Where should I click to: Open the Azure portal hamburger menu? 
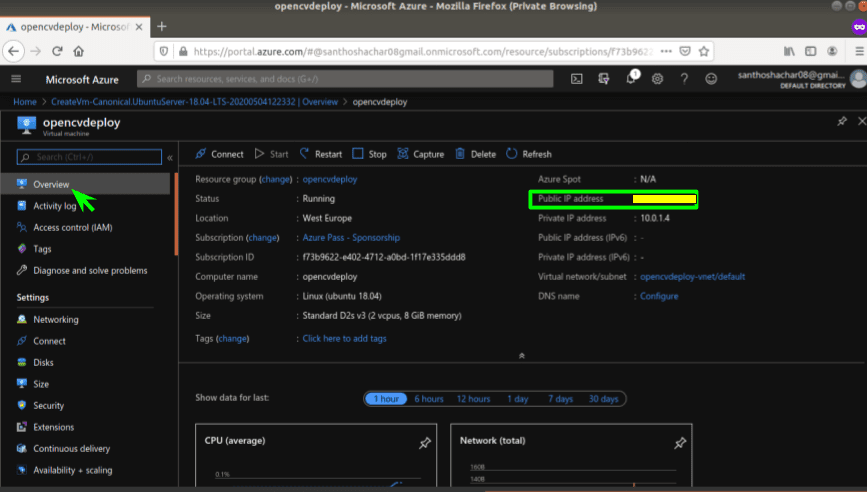point(16,79)
